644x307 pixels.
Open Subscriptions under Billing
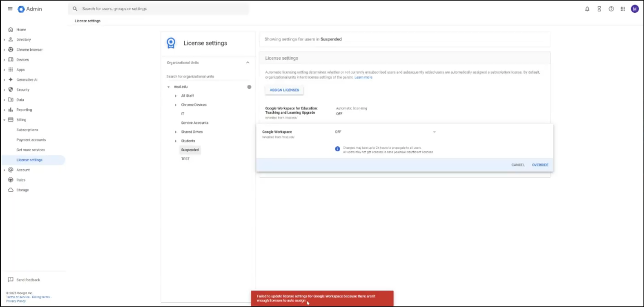pyautogui.click(x=27, y=130)
